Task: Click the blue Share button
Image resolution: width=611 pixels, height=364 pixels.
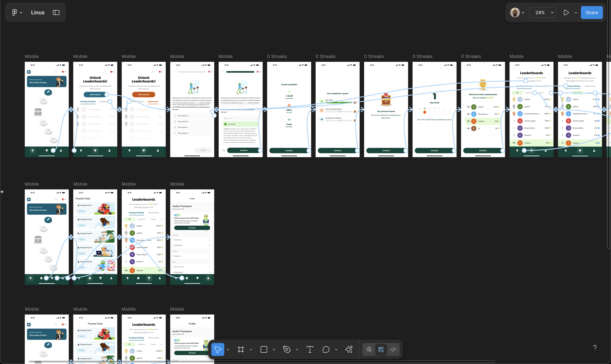Action: pyautogui.click(x=592, y=13)
